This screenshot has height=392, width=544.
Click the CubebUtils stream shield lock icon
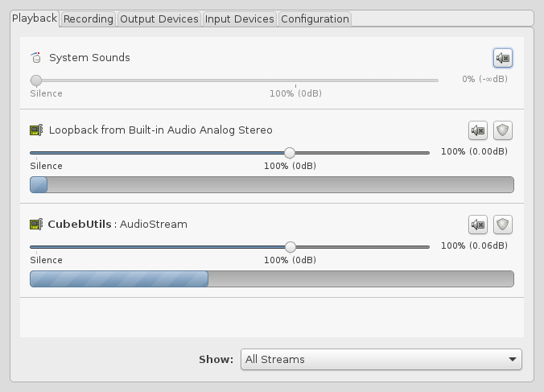click(x=503, y=225)
